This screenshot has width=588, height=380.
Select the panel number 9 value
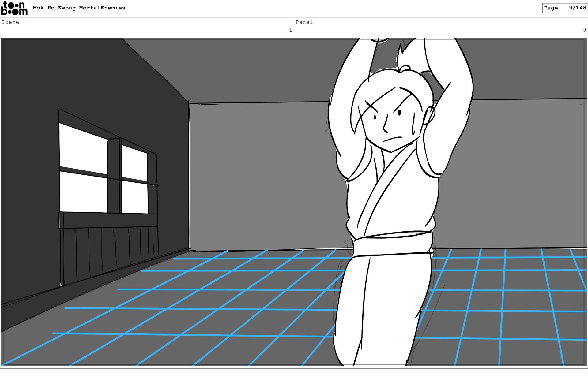pos(584,30)
